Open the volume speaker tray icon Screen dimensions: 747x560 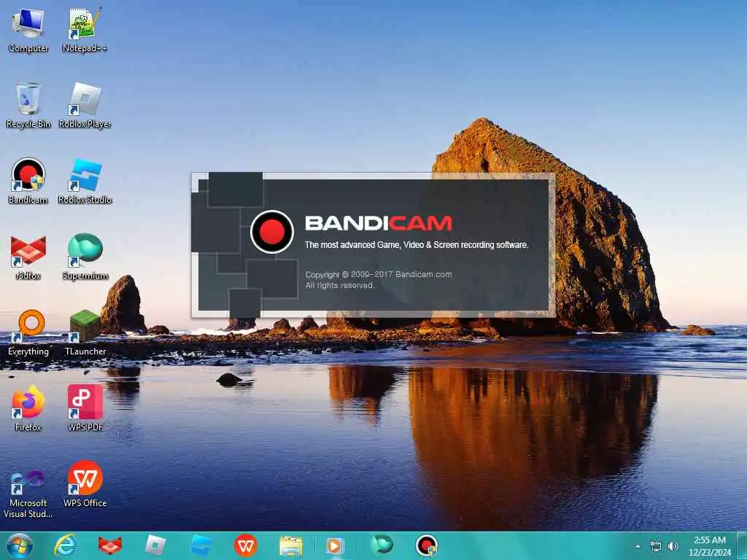[673, 546]
